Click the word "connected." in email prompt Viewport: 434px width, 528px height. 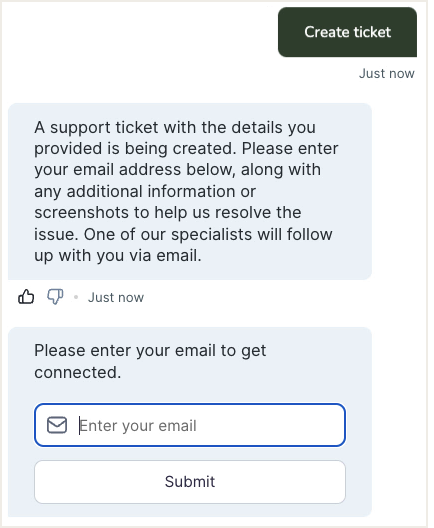coord(78,372)
